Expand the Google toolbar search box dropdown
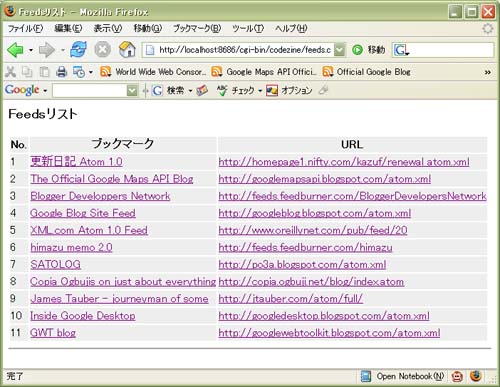 pos(132,90)
